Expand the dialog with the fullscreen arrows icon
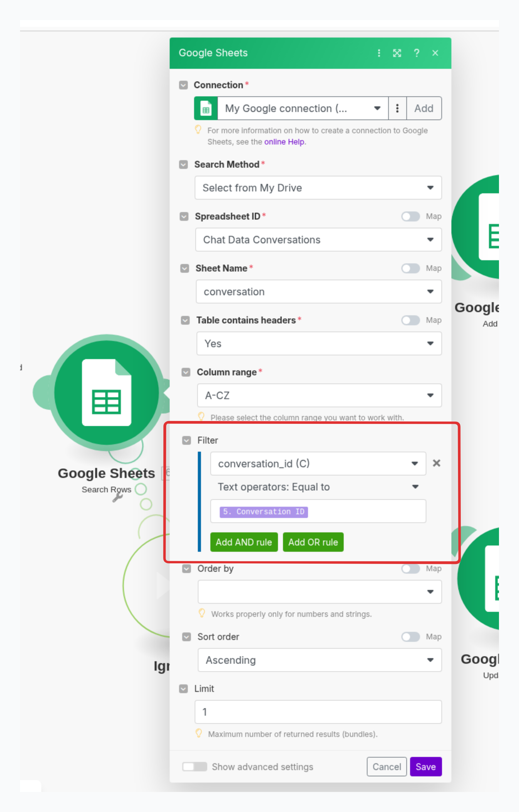The image size is (519, 812). [x=397, y=53]
